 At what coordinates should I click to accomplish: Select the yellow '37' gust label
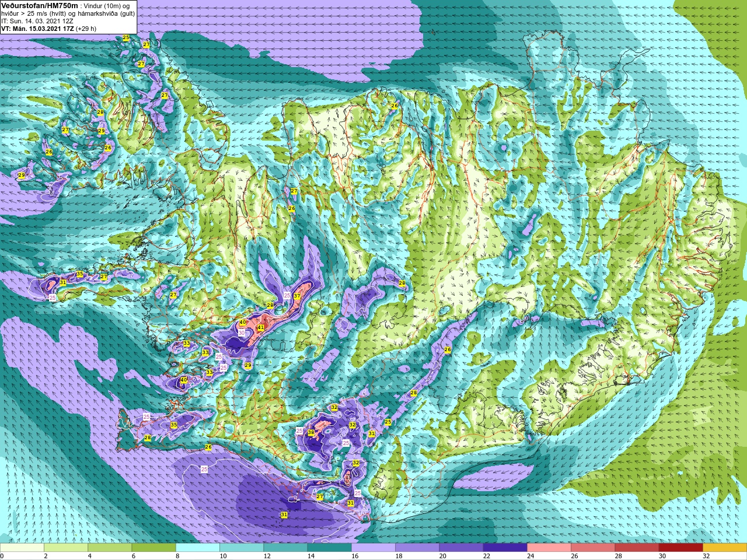[x=297, y=296]
